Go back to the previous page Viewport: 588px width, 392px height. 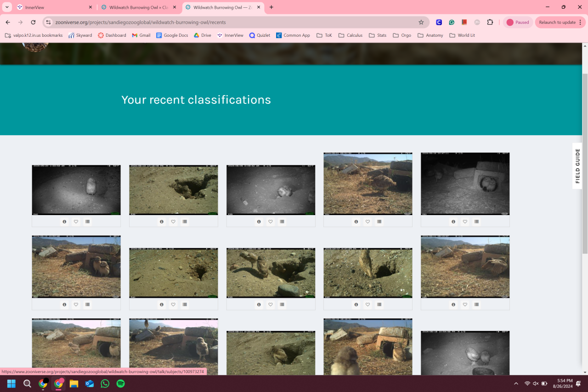[x=8, y=22]
